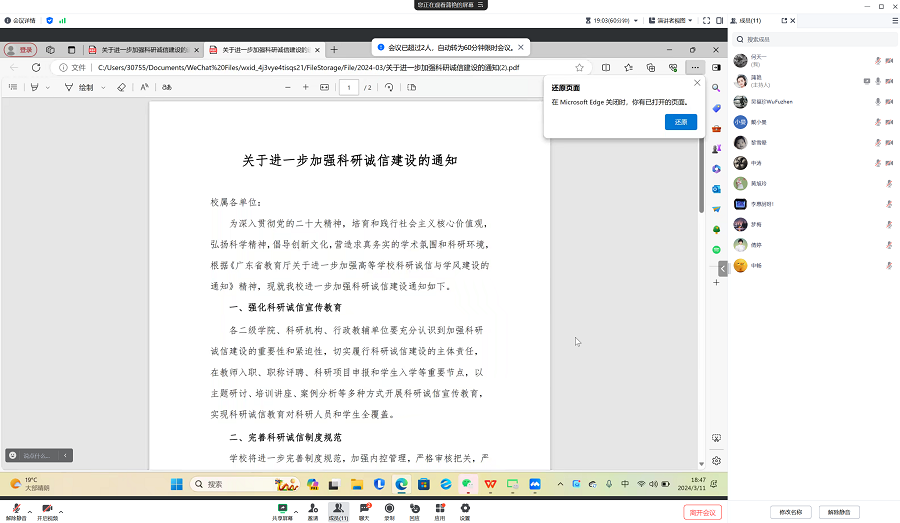Toggle your microphone mute in meeting toolbar
The width and height of the screenshot is (900, 523).
16,508
